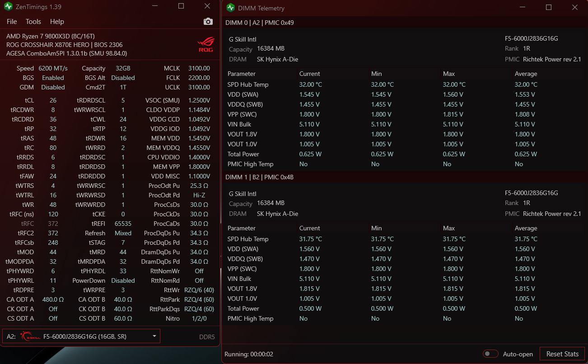
Task: Open the File menu
Action: pos(12,22)
